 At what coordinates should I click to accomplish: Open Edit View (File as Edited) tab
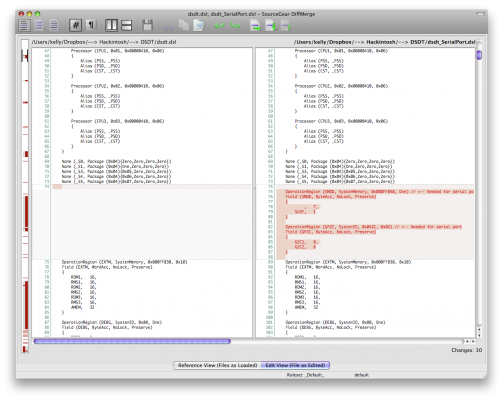[295, 365]
